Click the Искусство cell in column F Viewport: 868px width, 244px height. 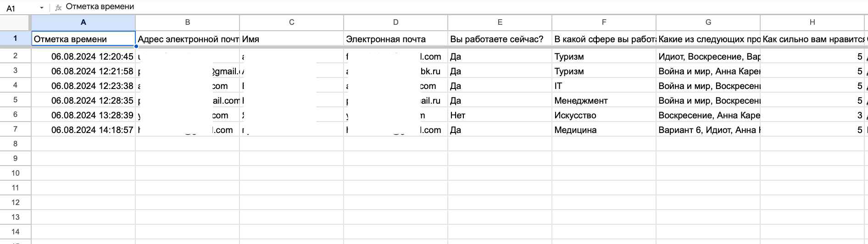tap(604, 115)
